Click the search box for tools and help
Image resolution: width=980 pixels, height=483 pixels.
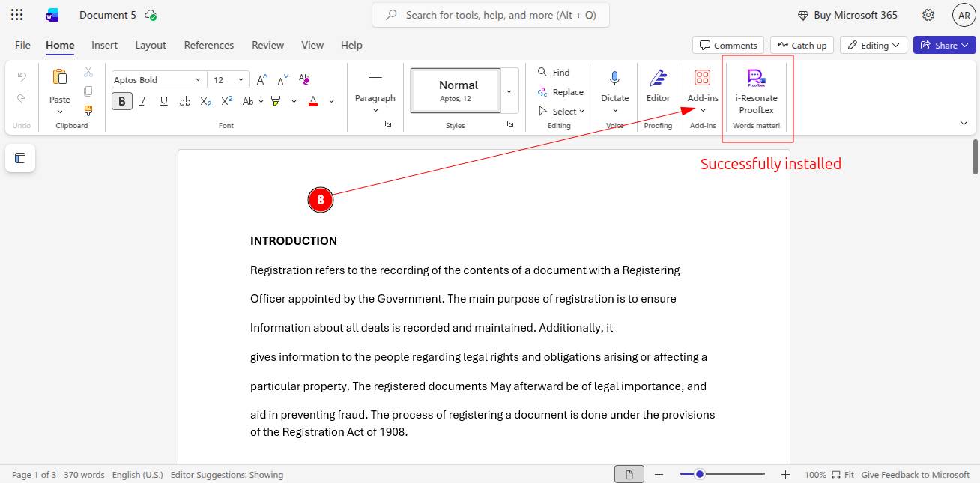[490, 15]
